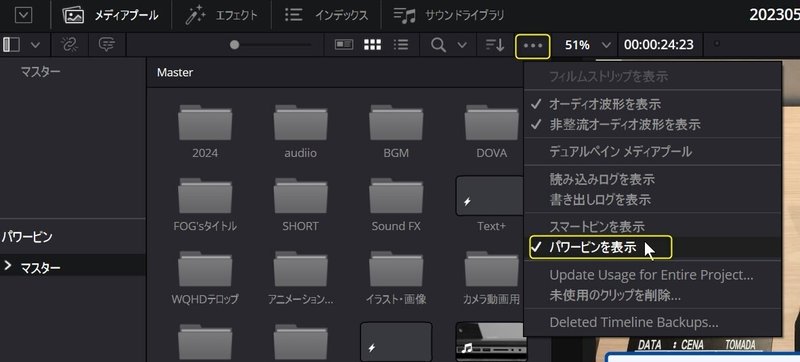Toggle パワービンを表示 option
The width and height of the screenshot is (800, 362).
tap(653, 247)
